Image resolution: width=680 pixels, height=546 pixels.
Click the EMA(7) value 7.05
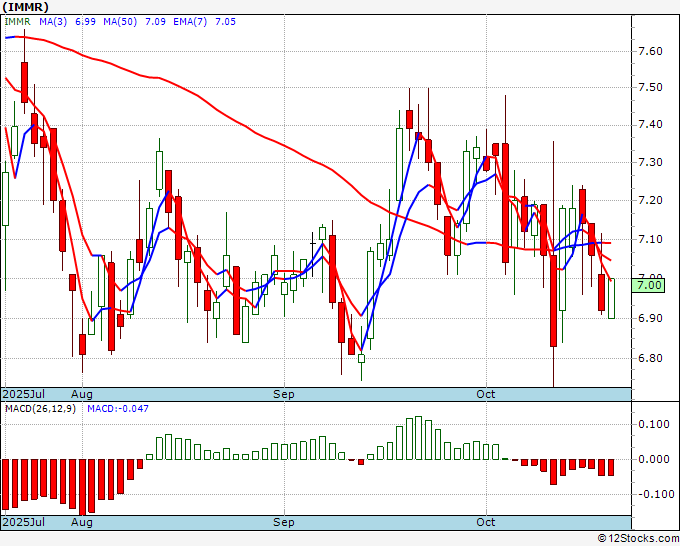226,22
